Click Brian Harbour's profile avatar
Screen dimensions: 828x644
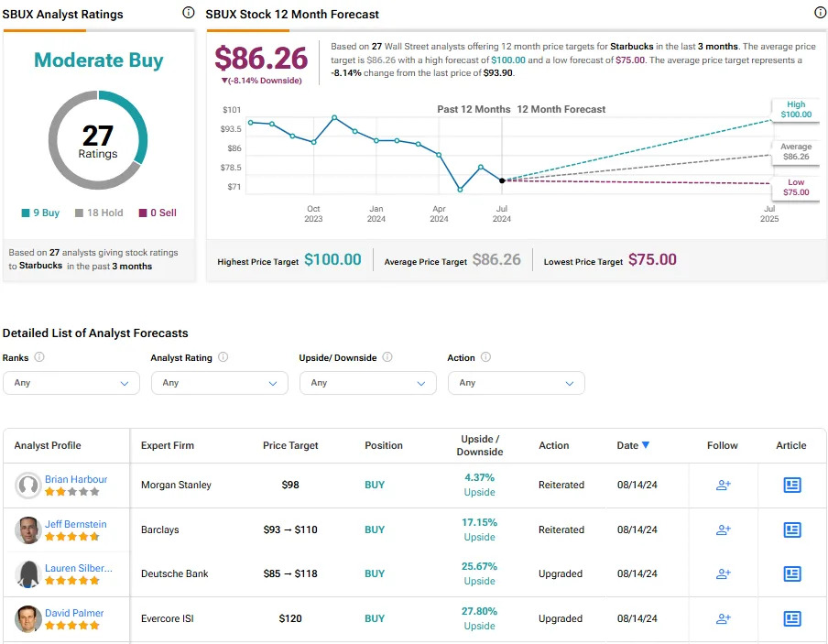28,486
